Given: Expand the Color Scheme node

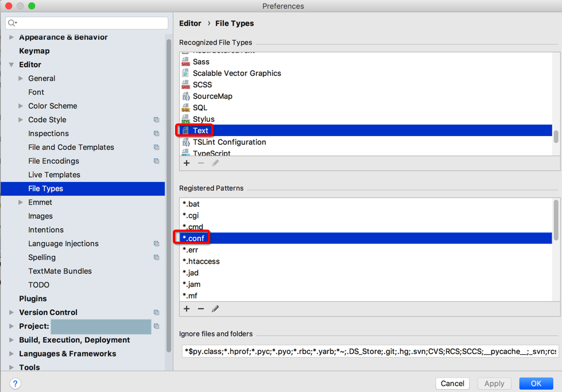Looking at the screenshot, I should 21,106.
